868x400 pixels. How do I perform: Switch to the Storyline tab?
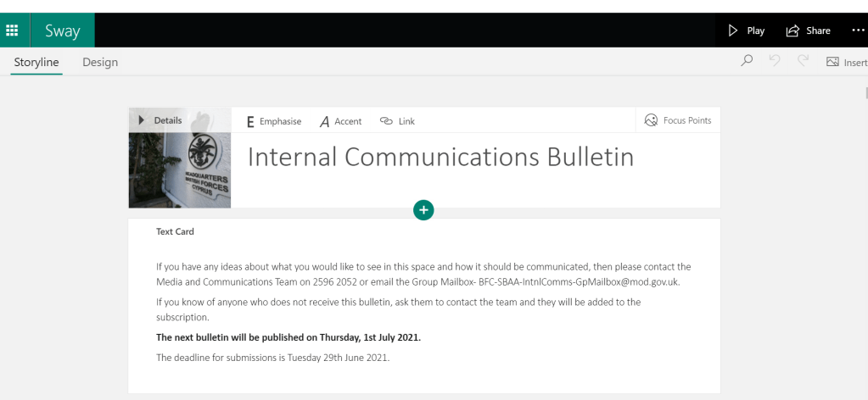tap(36, 62)
